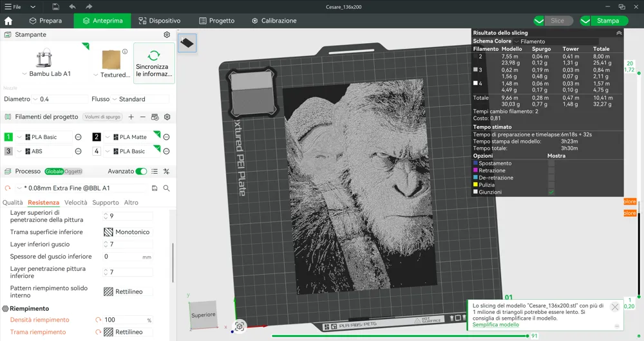Click the Densità riempimento value field
The height and width of the screenshot is (341, 644).
pos(128,320)
